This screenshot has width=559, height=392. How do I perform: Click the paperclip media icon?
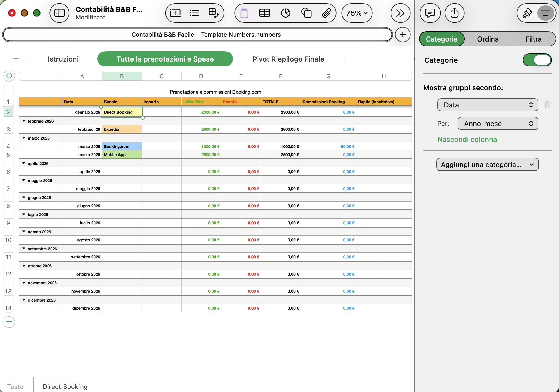pyautogui.click(x=326, y=13)
